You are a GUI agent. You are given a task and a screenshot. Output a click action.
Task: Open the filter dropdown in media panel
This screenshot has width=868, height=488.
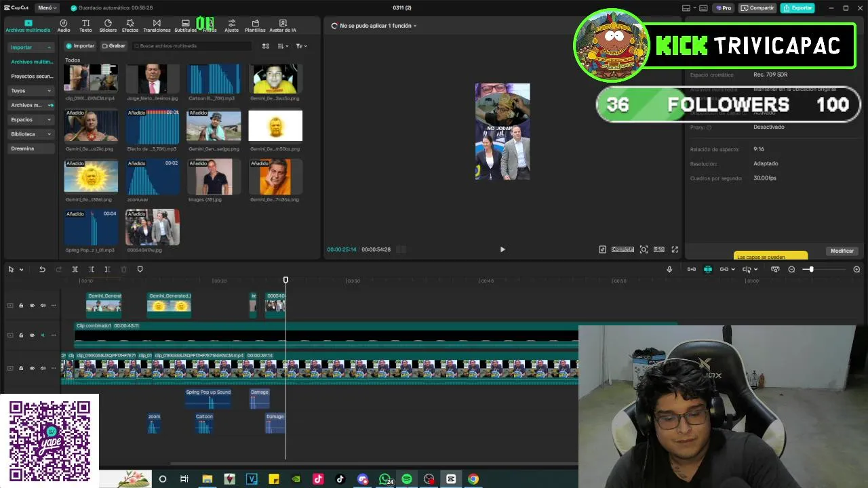[301, 46]
